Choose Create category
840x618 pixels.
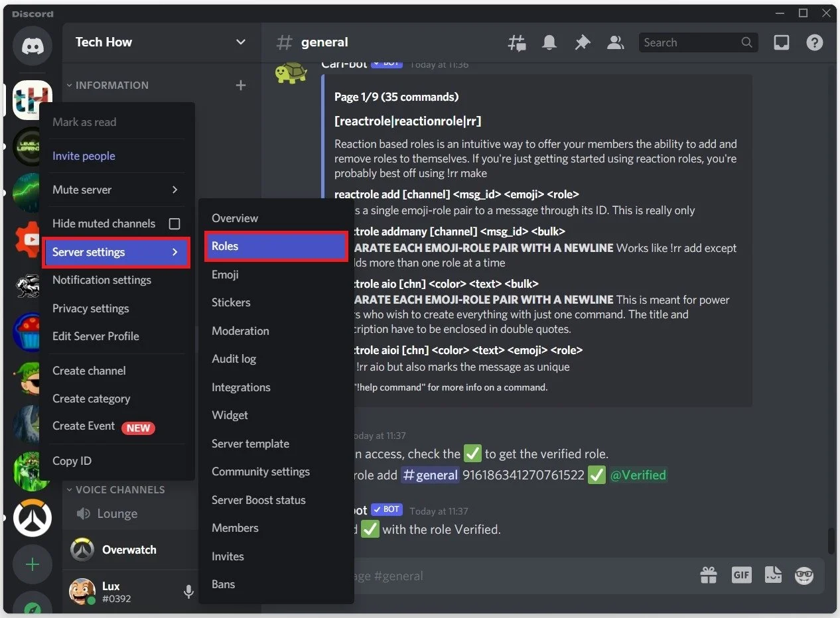click(x=116, y=399)
